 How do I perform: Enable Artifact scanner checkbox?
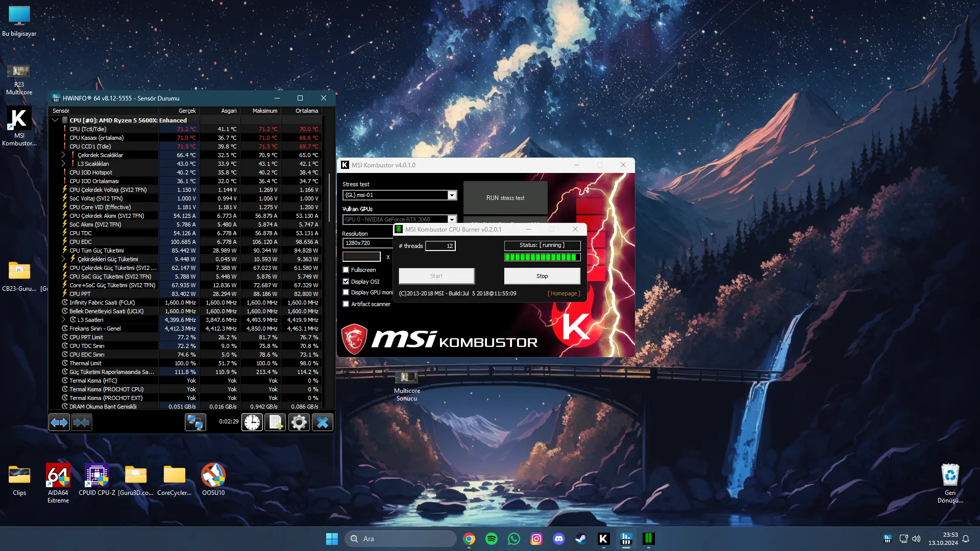pos(346,304)
